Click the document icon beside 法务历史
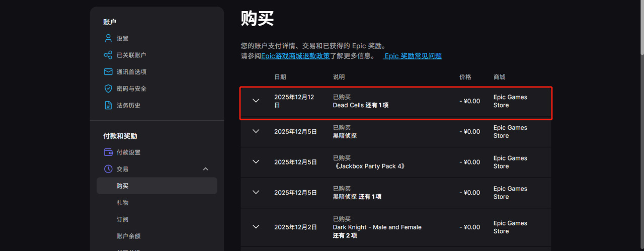This screenshot has height=251, width=644. (x=108, y=105)
